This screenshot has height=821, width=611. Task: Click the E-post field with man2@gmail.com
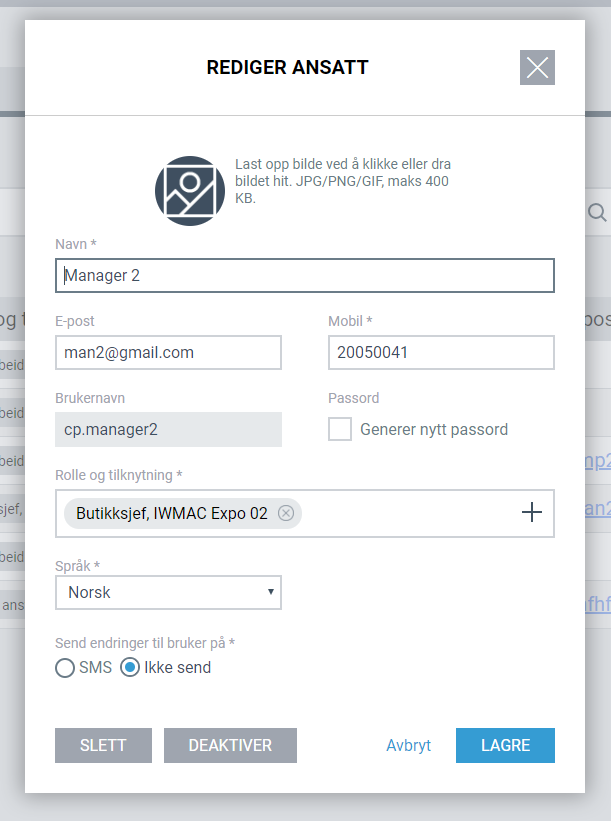[169, 352]
